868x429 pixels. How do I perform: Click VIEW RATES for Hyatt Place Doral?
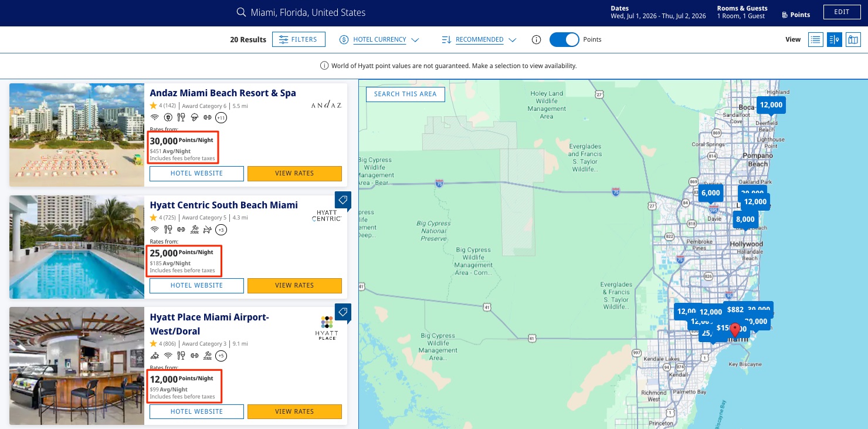click(294, 411)
